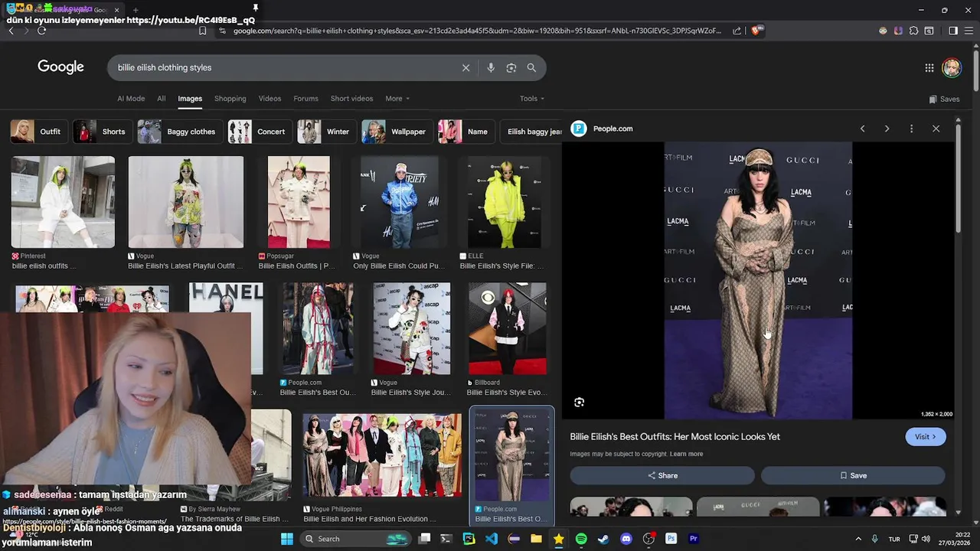Screen dimensions: 980x551
Task: Switch to the Forums tab
Action: (305, 98)
